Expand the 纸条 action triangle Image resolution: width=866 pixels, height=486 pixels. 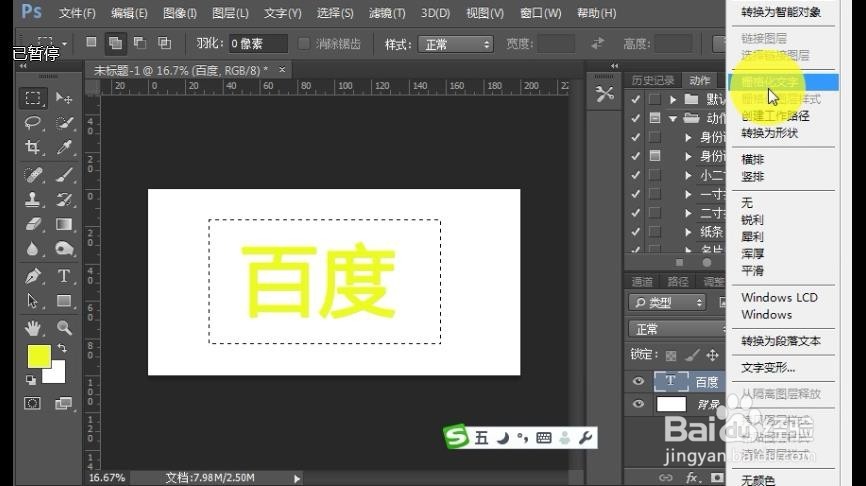(x=688, y=232)
